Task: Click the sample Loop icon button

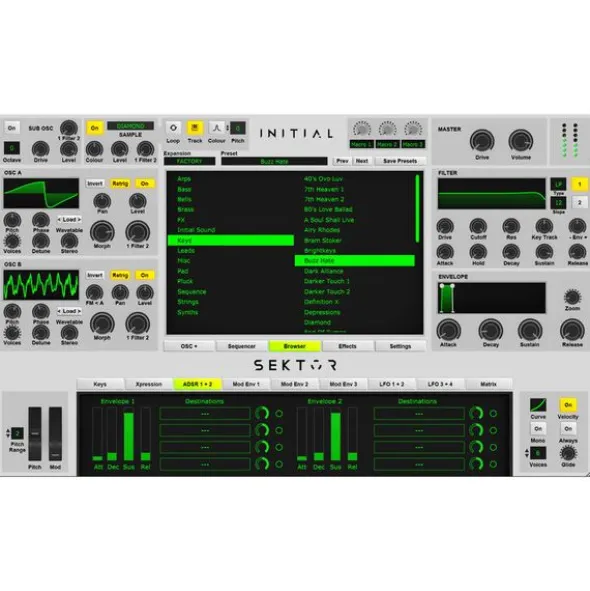Action: 173,128
